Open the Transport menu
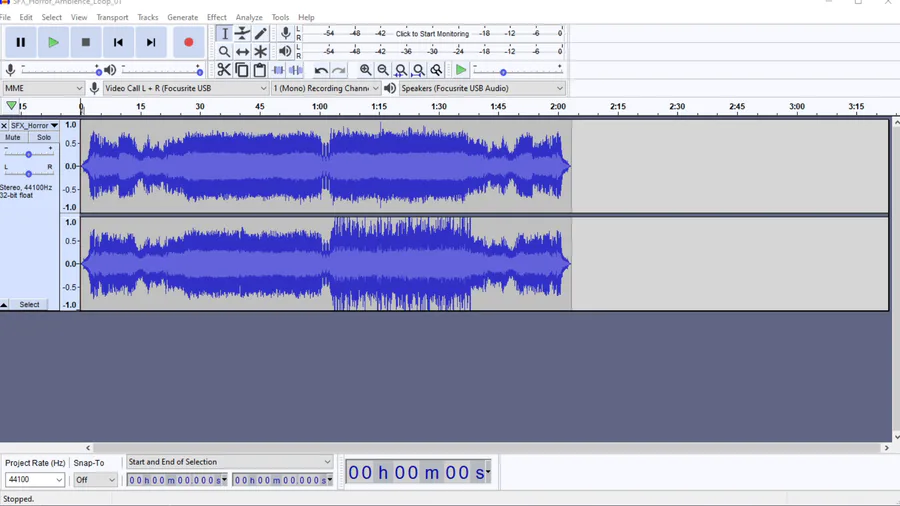The image size is (900, 506). [x=112, y=17]
